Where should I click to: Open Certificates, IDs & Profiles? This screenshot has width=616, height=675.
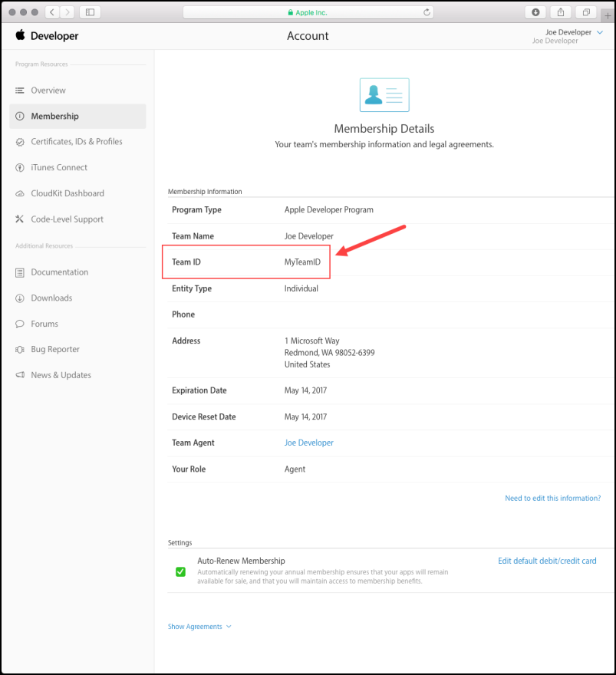77,142
